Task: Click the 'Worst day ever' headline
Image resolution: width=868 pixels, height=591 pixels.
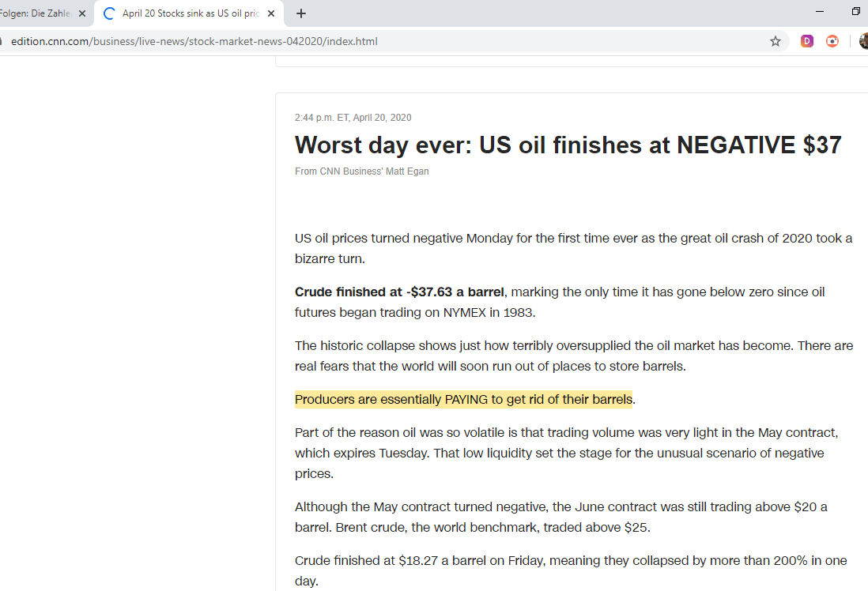Action: pos(568,145)
